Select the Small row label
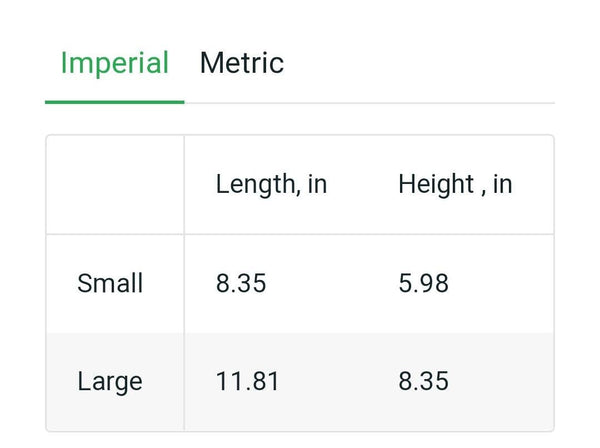 tap(110, 283)
